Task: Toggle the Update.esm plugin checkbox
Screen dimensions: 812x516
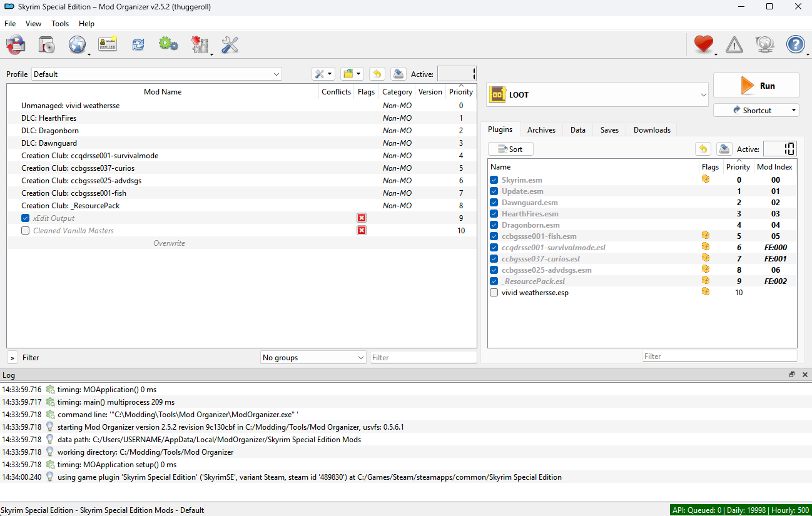Action: (494, 191)
